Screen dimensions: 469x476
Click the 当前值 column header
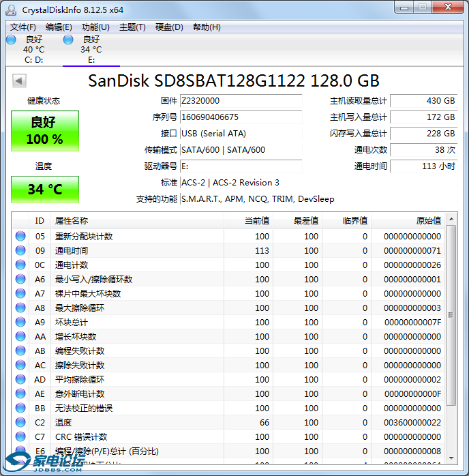pyautogui.click(x=248, y=221)
